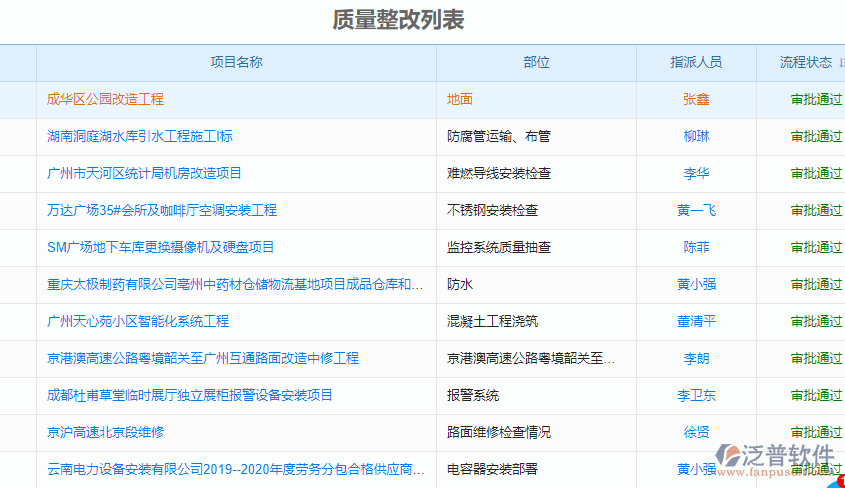The image size is (845, 488).
Task: Open project SM广场地下车库更换摄像机及硬盘项目
Action: pos(161,247)
